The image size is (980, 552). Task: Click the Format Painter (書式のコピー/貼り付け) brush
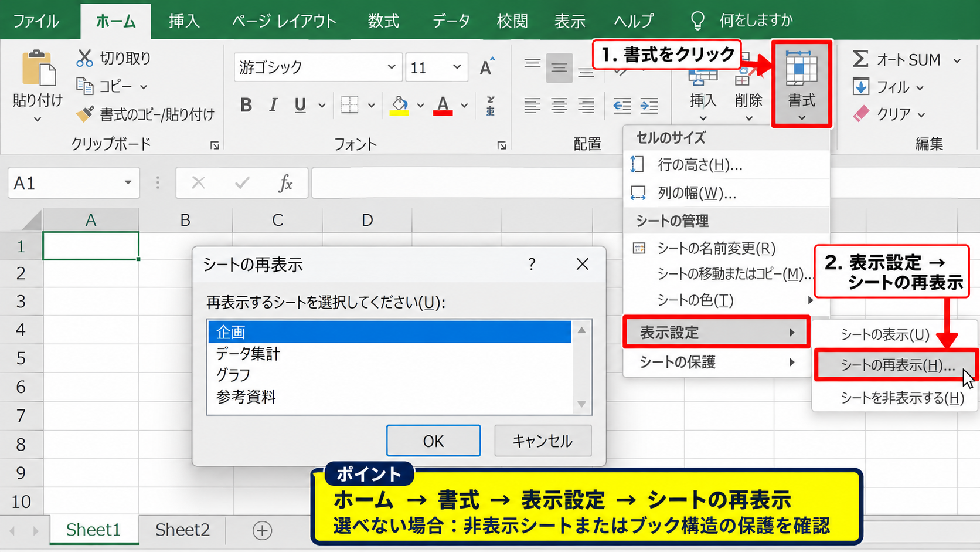[84, 113]
